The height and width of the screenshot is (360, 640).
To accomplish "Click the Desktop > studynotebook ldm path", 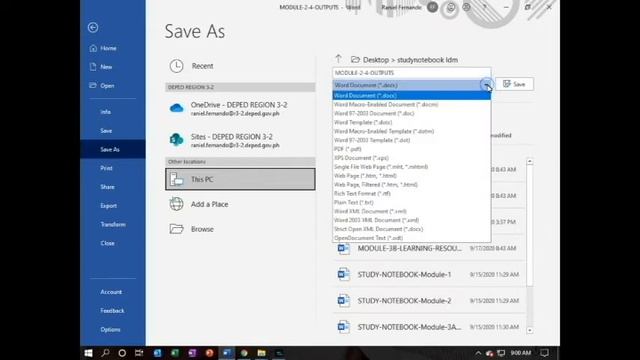I will [x=410, y=60].
